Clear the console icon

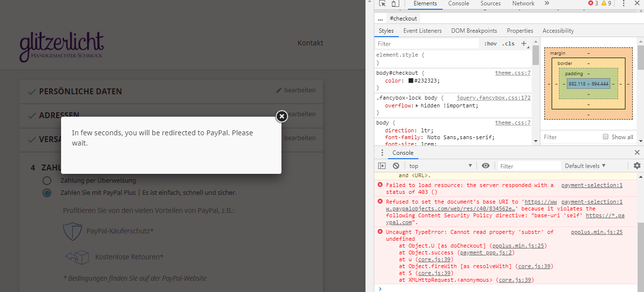(396, 166)
